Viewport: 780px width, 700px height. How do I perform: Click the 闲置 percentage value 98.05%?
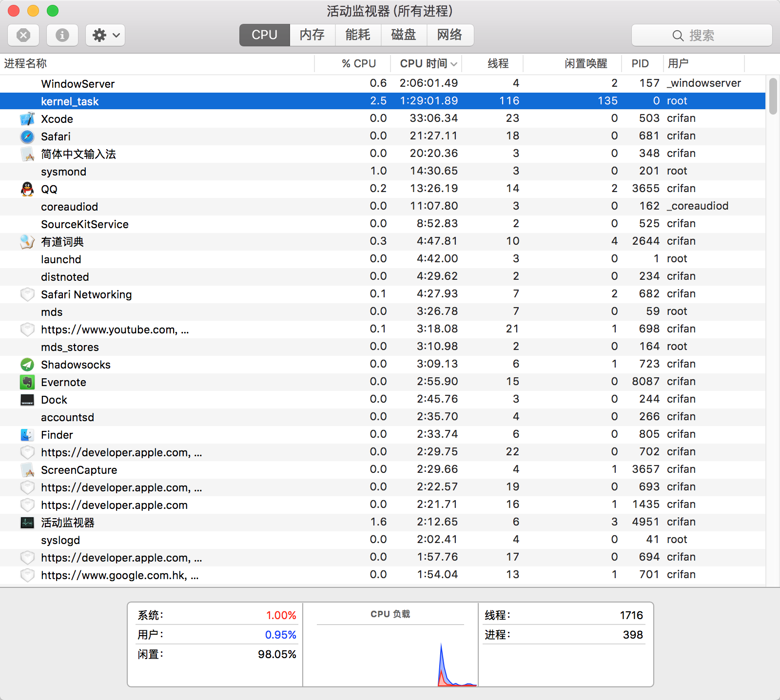click(277, 654)
